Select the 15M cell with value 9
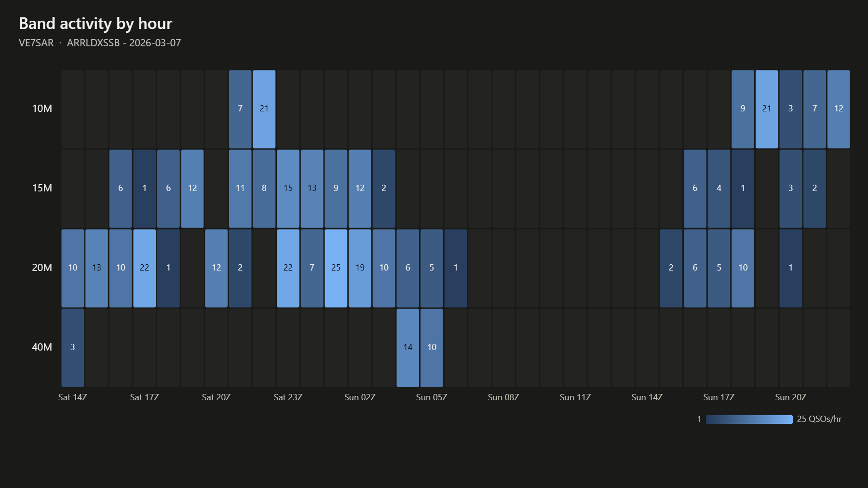The image size is (868, 488). pyautogui.click(x=336, y=189)
